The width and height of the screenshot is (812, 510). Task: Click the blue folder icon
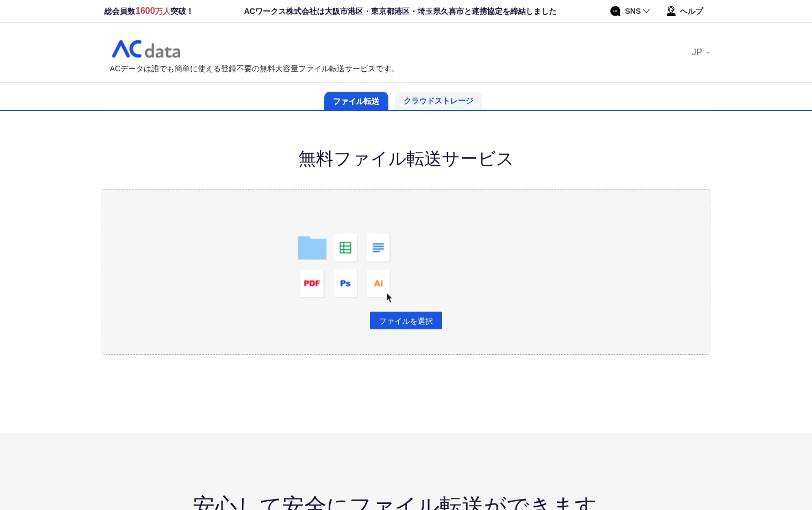coord(312,248)
